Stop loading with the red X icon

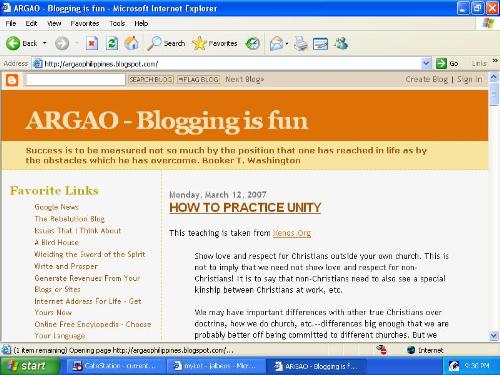92,43
